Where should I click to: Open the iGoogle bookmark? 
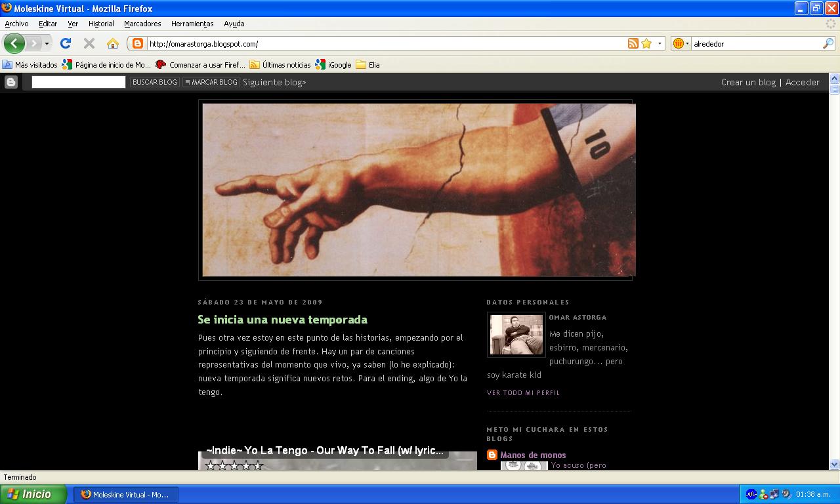[x=333, y=65]
